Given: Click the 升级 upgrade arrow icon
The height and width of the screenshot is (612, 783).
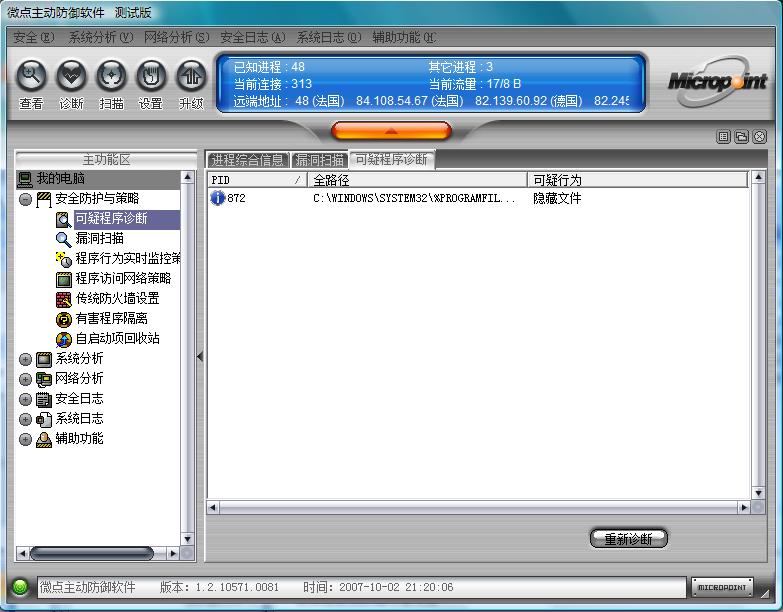Looking at the screenshot, I should click(191, 76).
